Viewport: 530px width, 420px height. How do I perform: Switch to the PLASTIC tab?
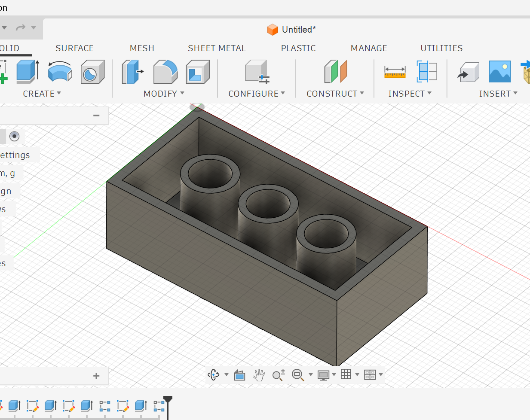(x=298, y=48)
